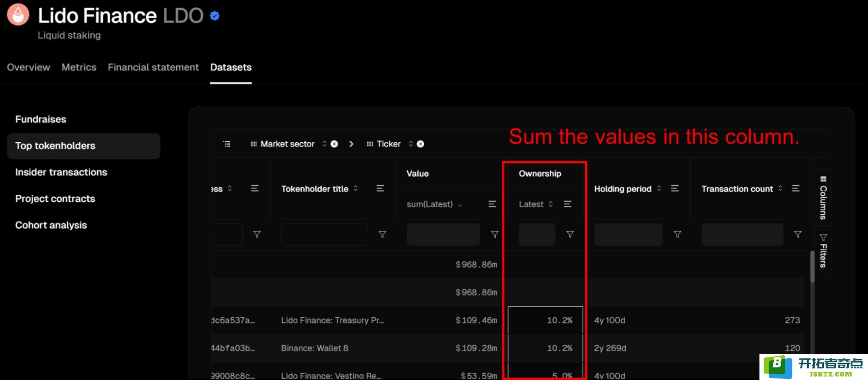Focus the Ownership filter input
The image size is (868, 380).
537,235
